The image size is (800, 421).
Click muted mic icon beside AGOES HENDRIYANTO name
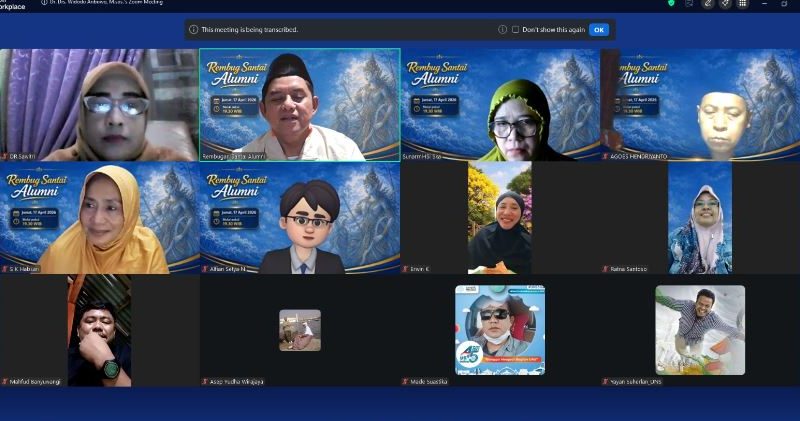point(606,157)
